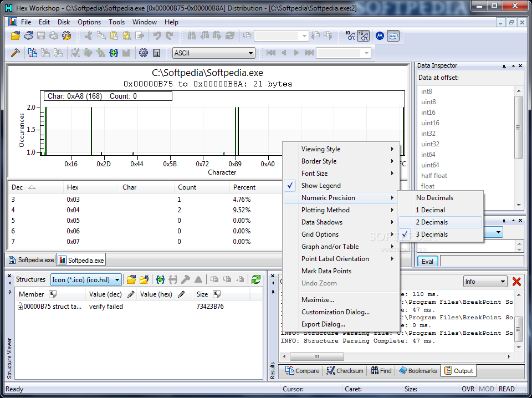Switch to the Compare results tab
This screenshot has width=532, height=398.
tap(302, 371)
